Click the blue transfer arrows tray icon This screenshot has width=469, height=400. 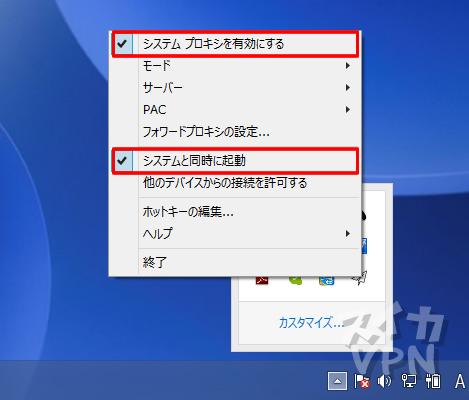point(327,281)
